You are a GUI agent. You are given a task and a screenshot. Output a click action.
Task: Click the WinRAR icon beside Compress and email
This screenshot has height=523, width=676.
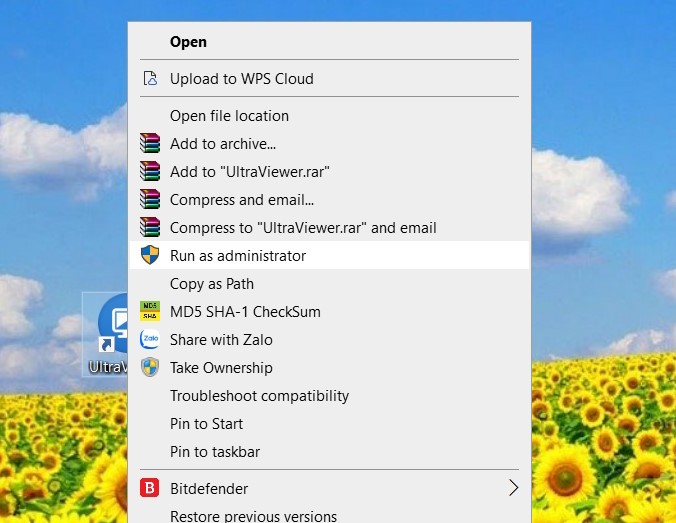(150, 199)
